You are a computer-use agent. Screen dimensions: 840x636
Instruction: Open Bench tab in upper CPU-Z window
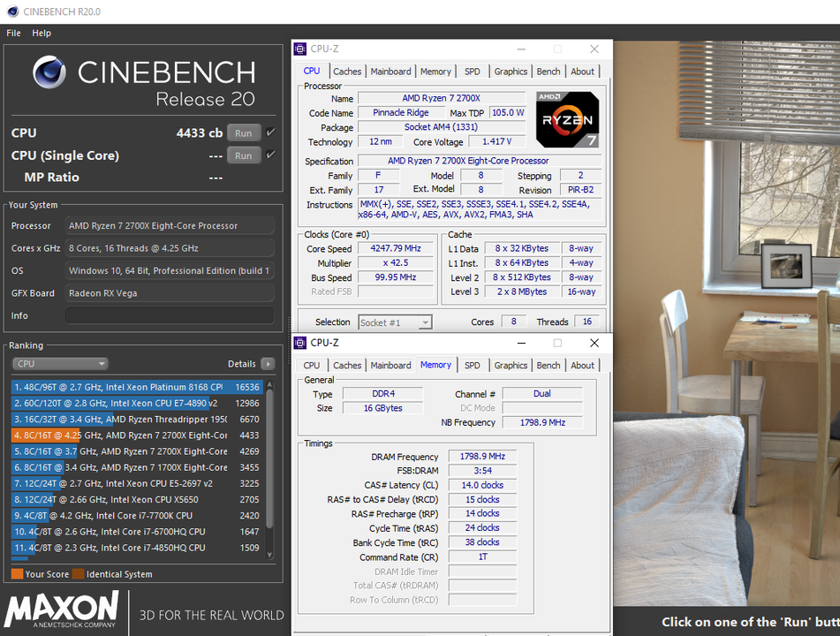click(548, 72)
